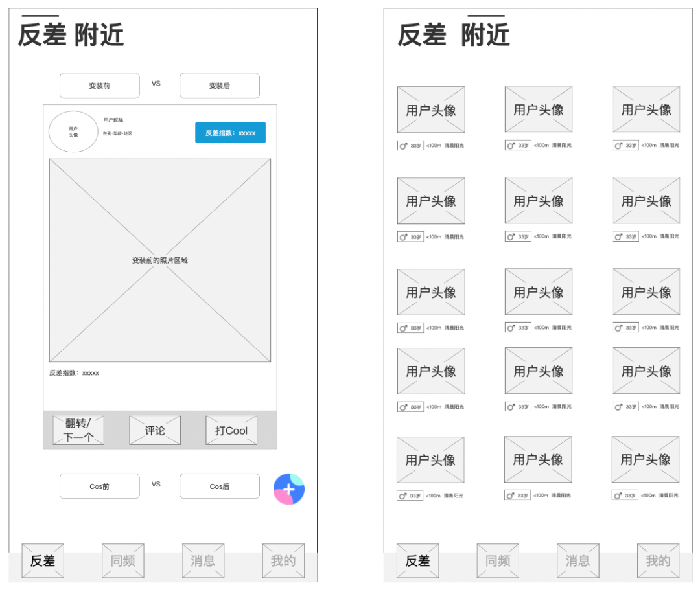Open 同频 in left screen's bottom bar
This screenshot has height=594, width=700.
(x=122, y=560)
